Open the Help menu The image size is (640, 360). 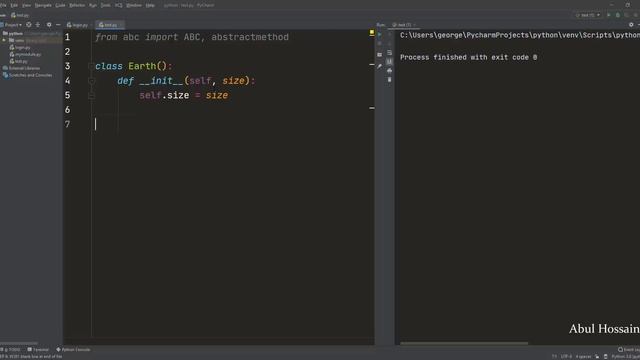(150, 5)
